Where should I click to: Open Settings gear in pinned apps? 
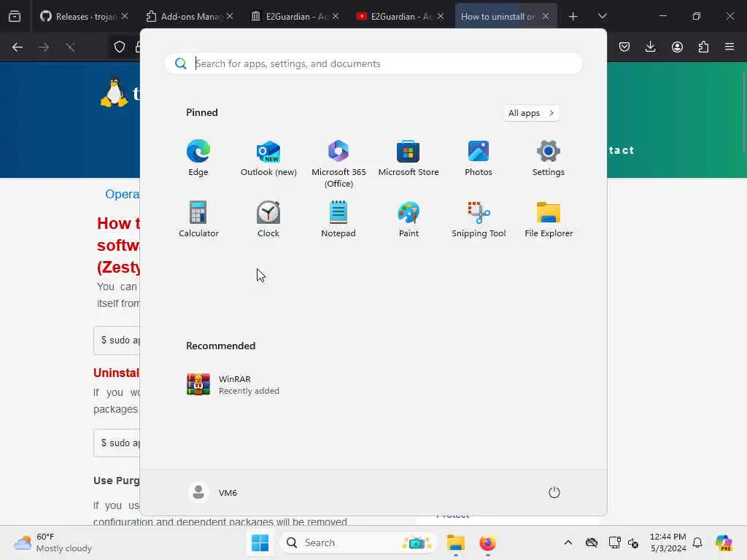pyautogui.click(x=549, y=158)
